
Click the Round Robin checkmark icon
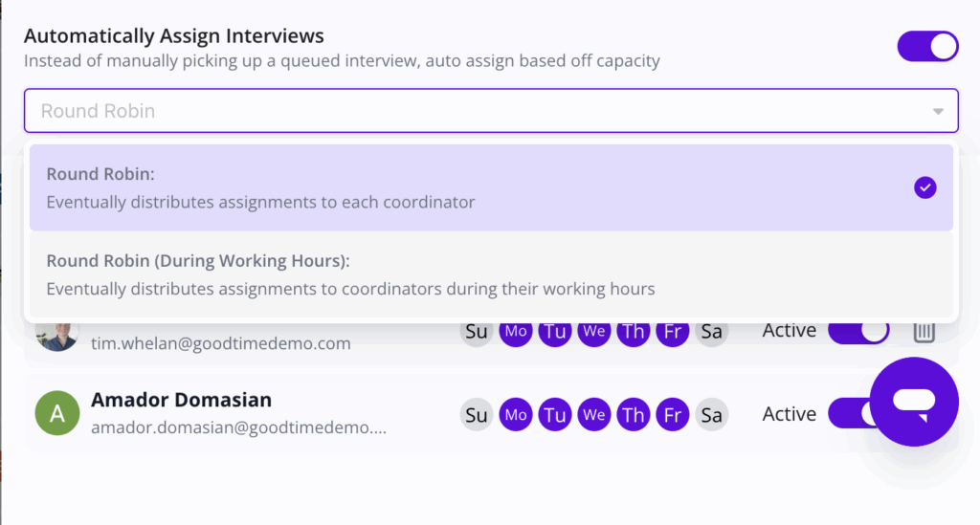click(x=924, y=187)
